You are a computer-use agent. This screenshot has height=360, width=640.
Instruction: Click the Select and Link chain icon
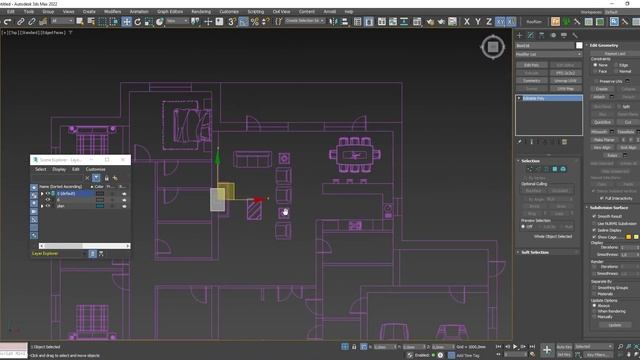20,22
